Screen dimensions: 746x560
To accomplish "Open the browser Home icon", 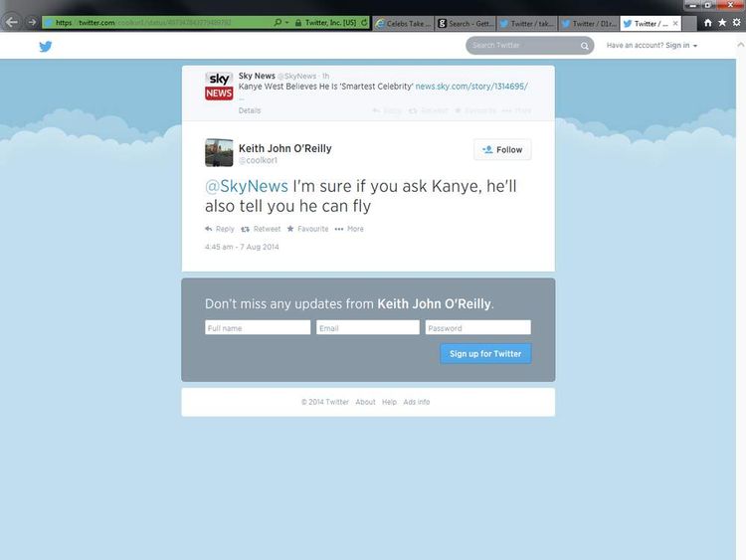I will (708, 23).
